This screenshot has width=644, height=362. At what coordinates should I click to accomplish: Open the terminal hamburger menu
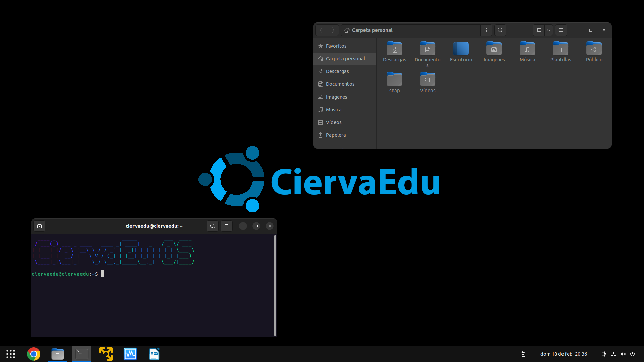coord(227,226)
